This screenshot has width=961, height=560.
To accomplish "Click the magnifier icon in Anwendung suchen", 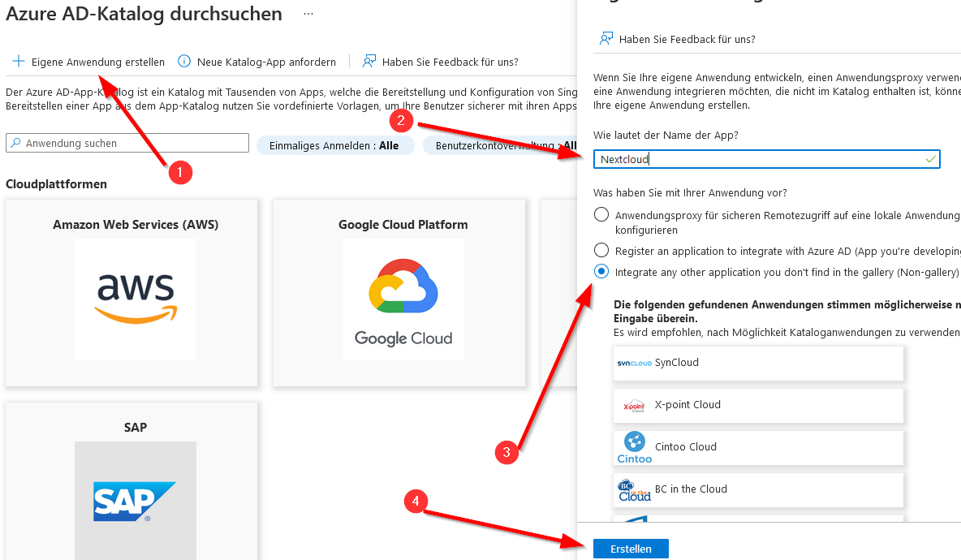I will click(16, 143).
